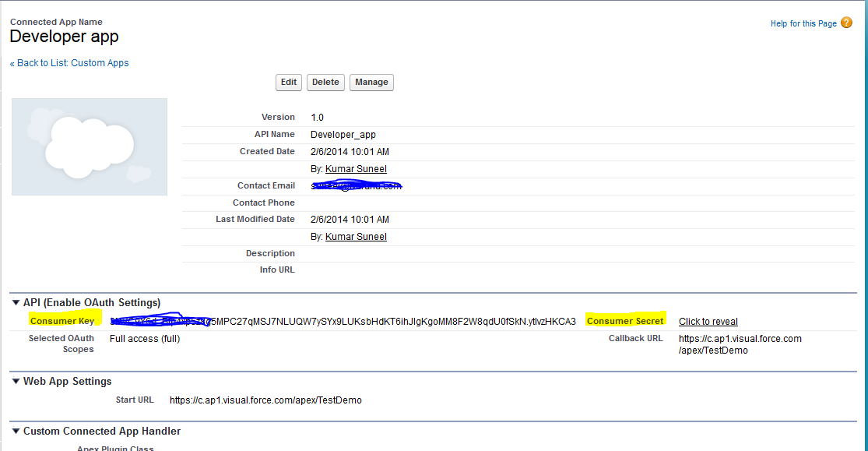868x451 pixels.
Task: Open Kumar Suneel's profile under Created Date
Action: 355,168
